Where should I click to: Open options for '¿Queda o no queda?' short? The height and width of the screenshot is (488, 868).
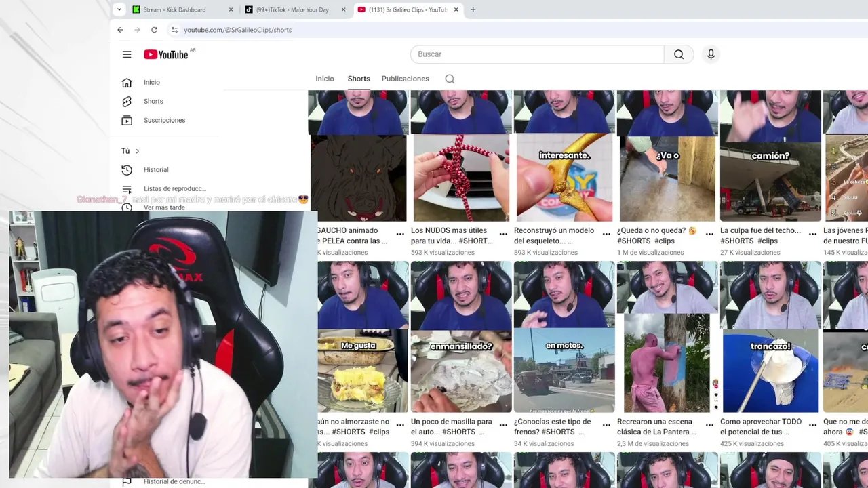[709, 234]
